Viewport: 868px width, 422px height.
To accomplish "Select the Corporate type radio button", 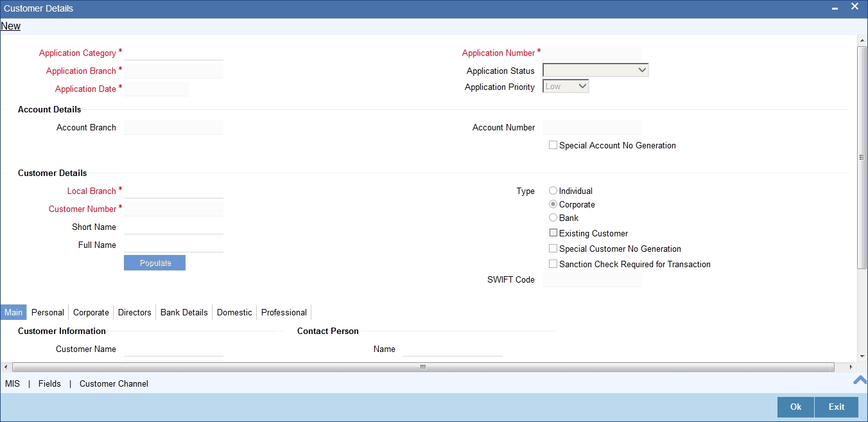I will point(553,204).
